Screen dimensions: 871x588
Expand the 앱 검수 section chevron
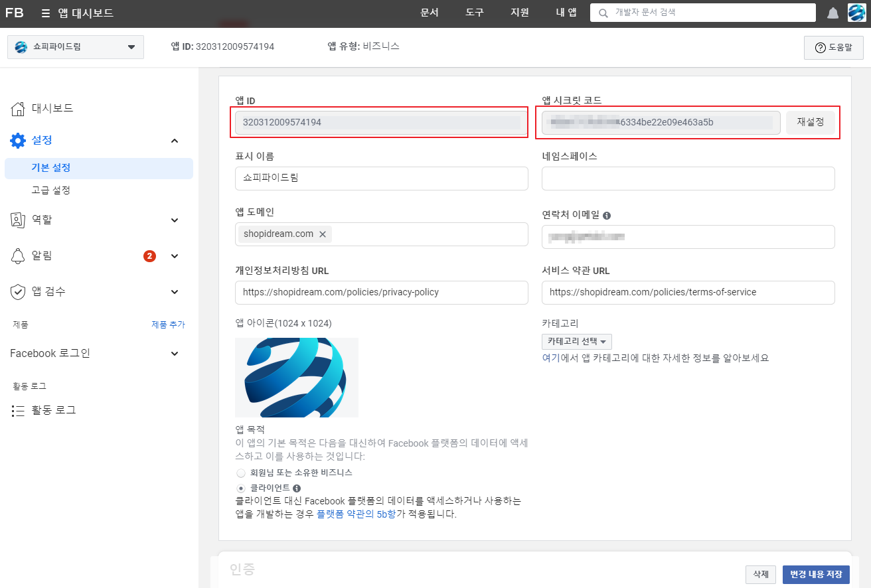coord(175,292)
